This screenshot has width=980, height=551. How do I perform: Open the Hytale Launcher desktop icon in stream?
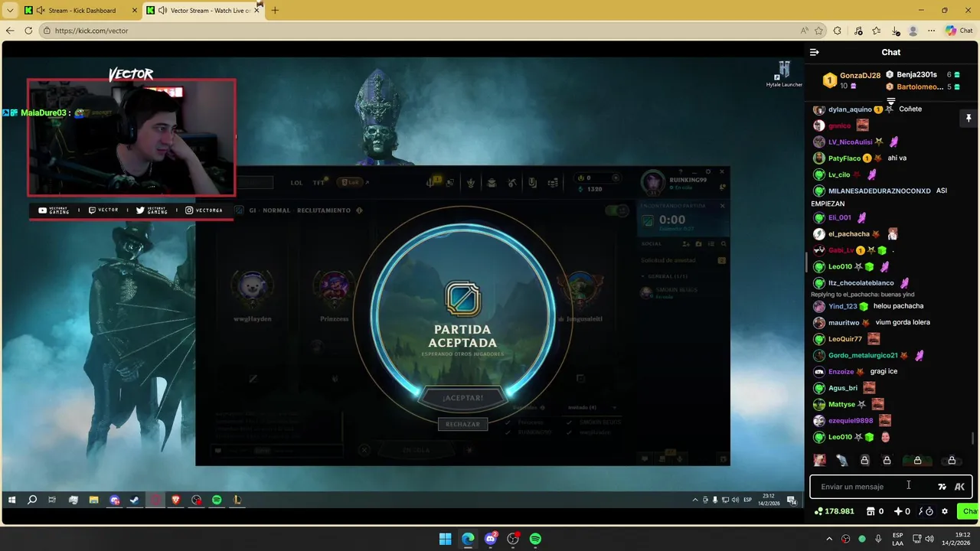[784, 74]
